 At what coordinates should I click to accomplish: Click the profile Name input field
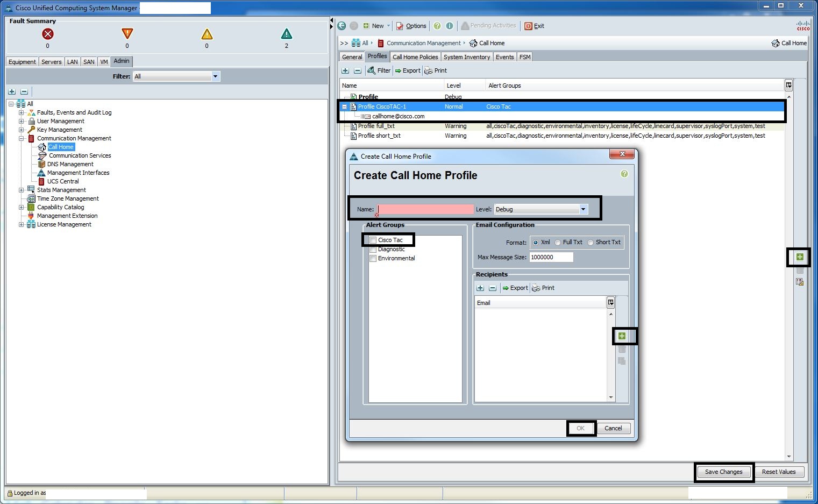click(425, 209)
